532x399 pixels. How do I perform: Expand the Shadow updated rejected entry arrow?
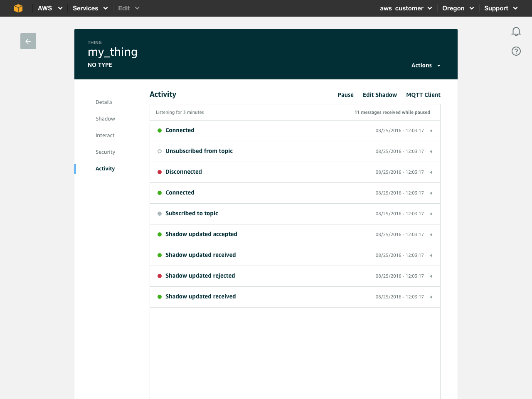coord(431,276)
